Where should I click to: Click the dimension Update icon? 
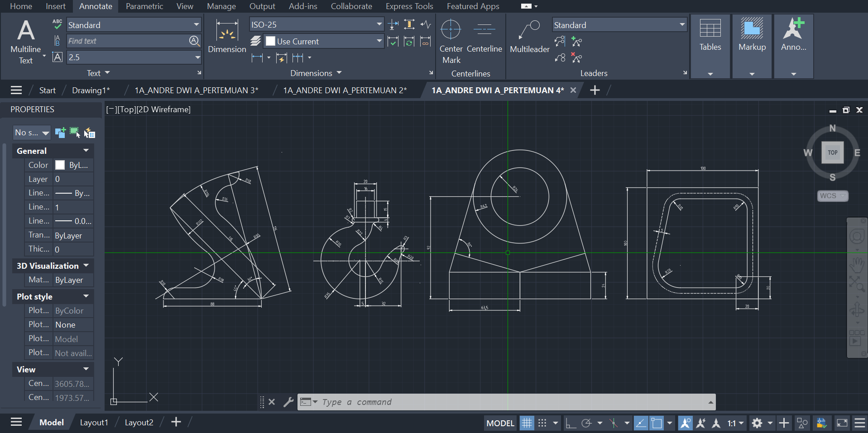pos(409,42)
